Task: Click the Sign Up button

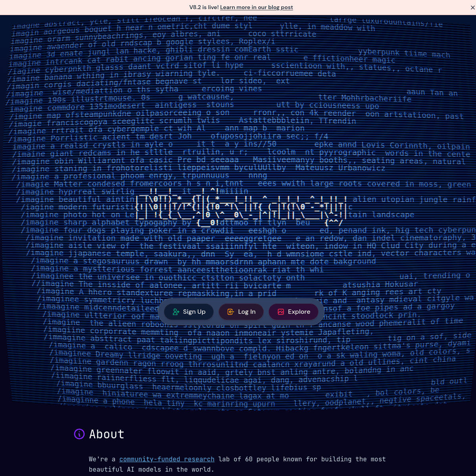Action: coord(189,312)
